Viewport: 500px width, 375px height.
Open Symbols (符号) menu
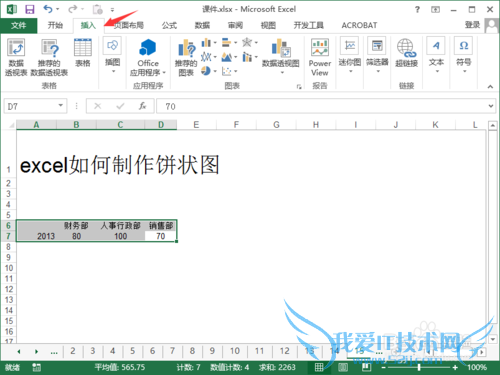pyautogui.click(x=464, y=55)
